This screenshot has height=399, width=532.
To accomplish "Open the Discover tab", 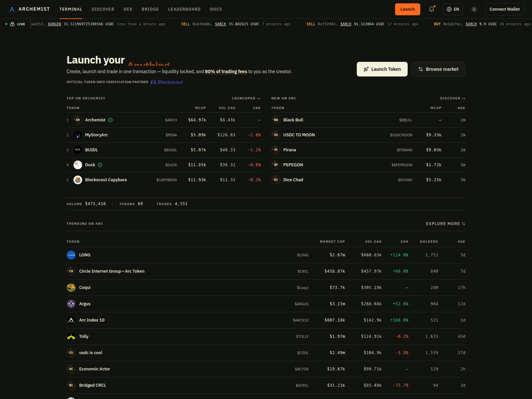I will point(103,9).
